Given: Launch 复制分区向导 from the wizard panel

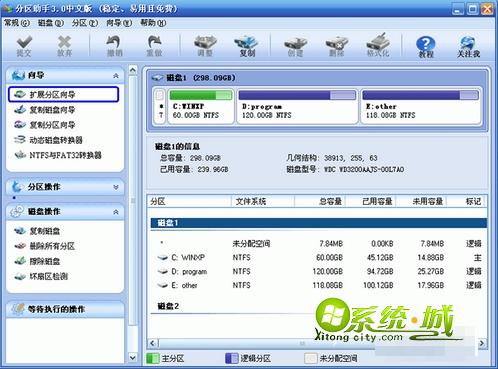Looking at the screenshot, I should pos(45,125).
